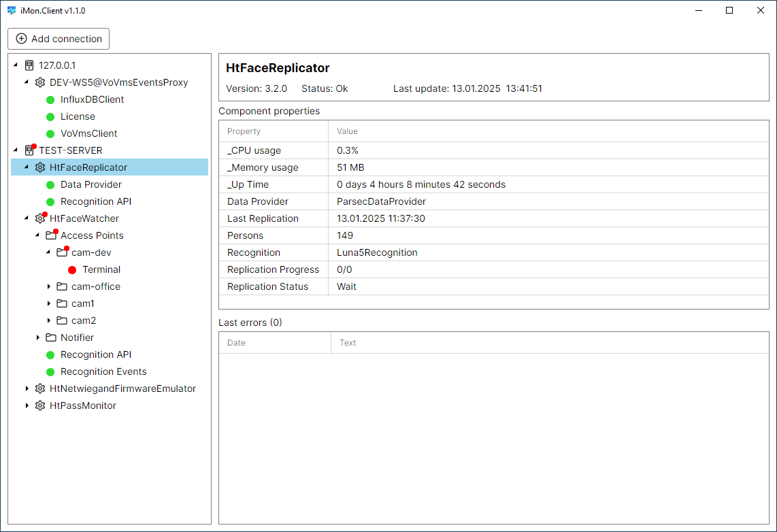Click the gear icon beside HtFaceWatcher
The image size is (777, 532).
40,218
